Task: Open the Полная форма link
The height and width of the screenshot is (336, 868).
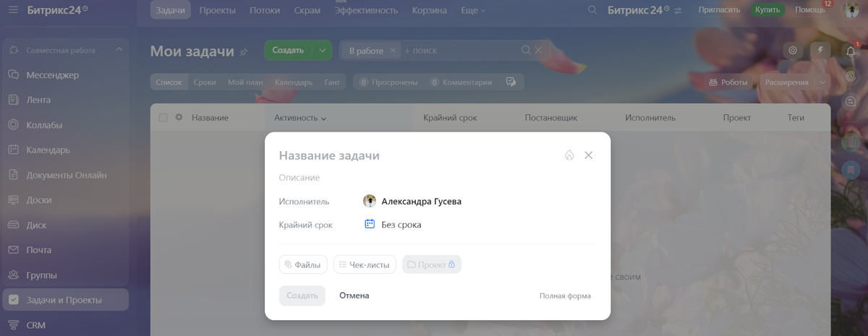Action: coord(565,296)
